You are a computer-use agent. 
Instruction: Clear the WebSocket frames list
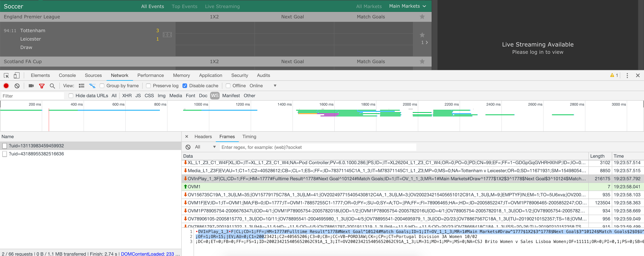pos(188,147)
